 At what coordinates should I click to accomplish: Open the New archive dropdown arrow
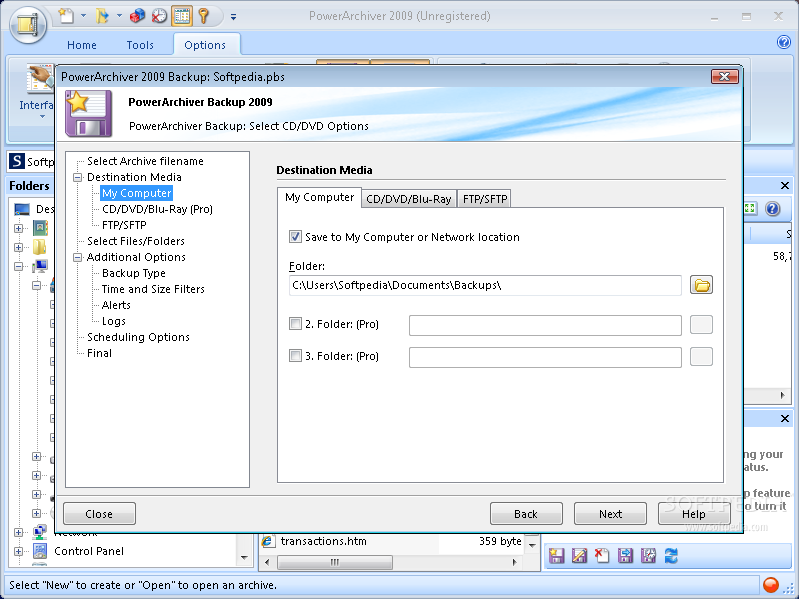83,16
